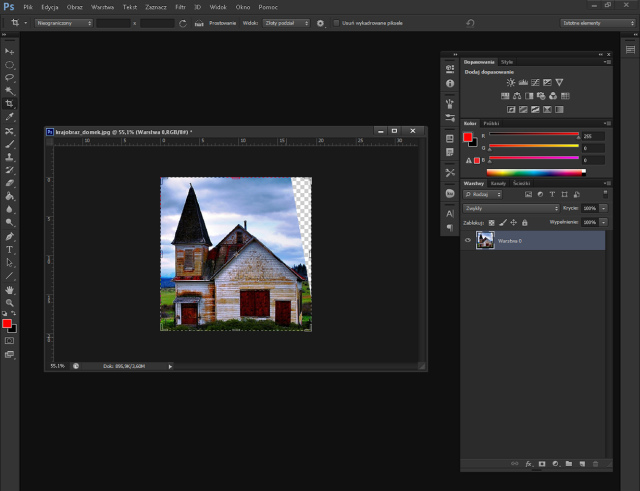Open crop tool preset picker arrow
This screenshot has width=640, height=491.
(x=25, y=23)
